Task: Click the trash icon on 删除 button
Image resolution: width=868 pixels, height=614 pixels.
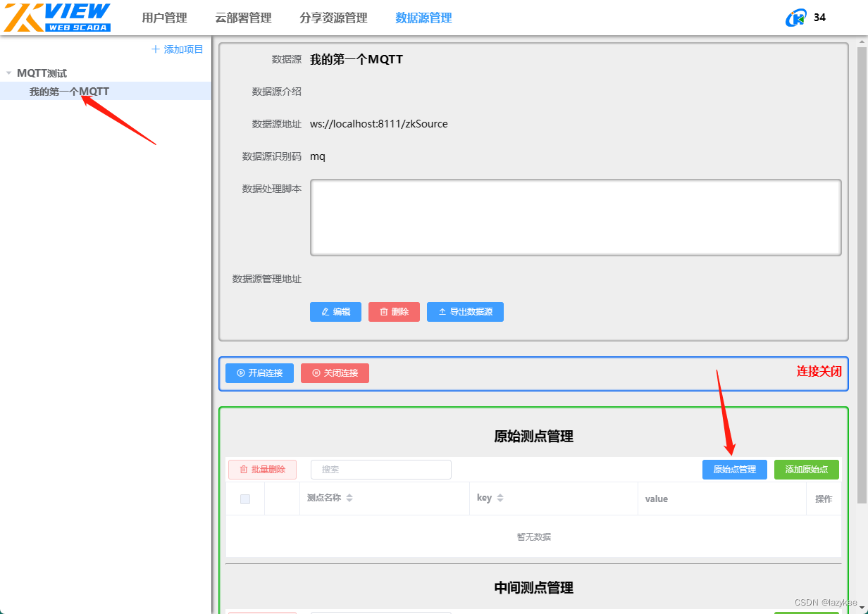Action: tap(383, 312)
